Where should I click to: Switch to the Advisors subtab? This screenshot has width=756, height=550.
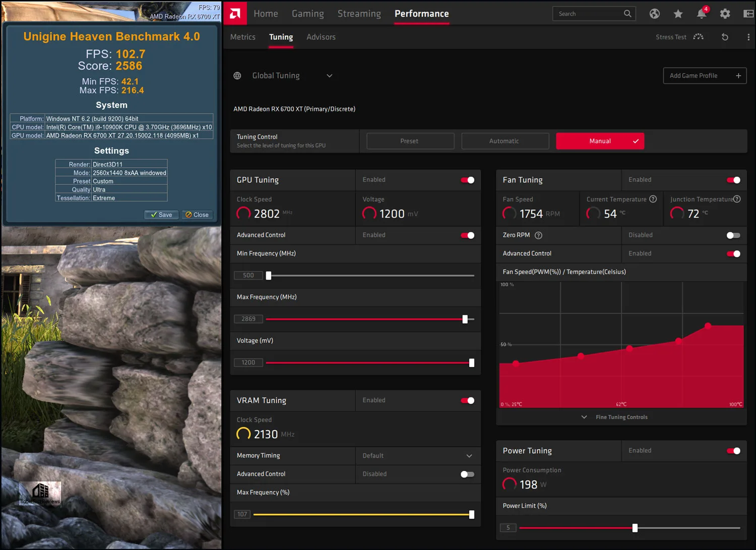(x=321, y=37)
